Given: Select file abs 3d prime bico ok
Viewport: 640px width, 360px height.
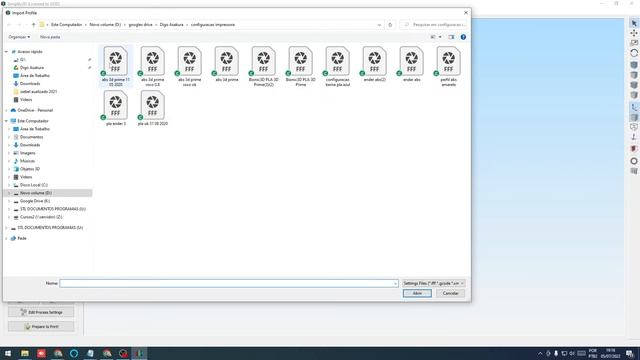Looking at the screenshot, I should tap(190, 66).
